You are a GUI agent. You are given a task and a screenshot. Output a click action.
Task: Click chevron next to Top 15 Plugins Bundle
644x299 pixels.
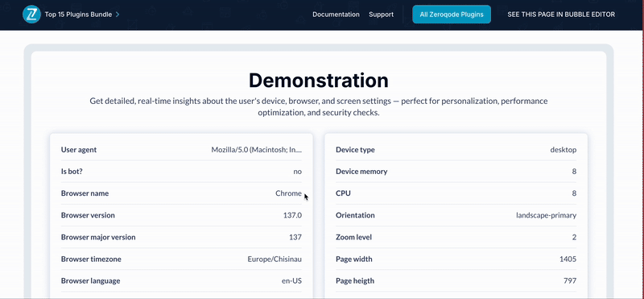118,15
